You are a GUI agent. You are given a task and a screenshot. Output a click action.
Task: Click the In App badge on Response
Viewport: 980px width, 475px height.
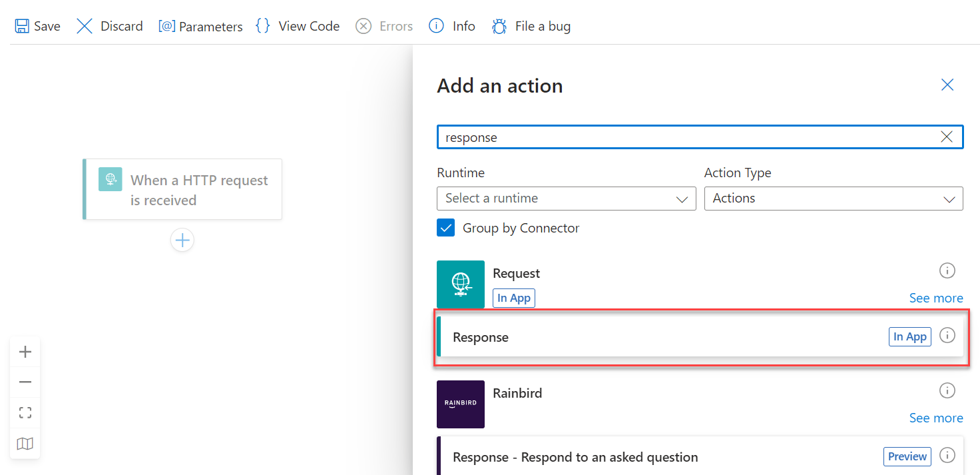[x=909, y=336]
